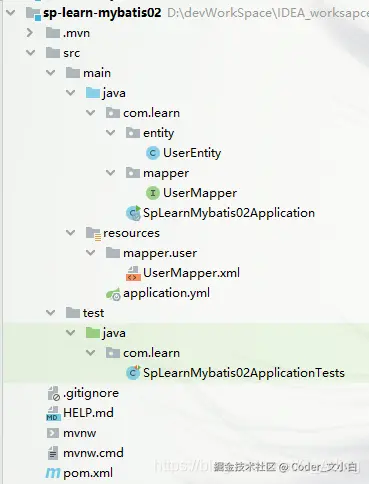Click the UserEntity class icon

tap(153, 153)
